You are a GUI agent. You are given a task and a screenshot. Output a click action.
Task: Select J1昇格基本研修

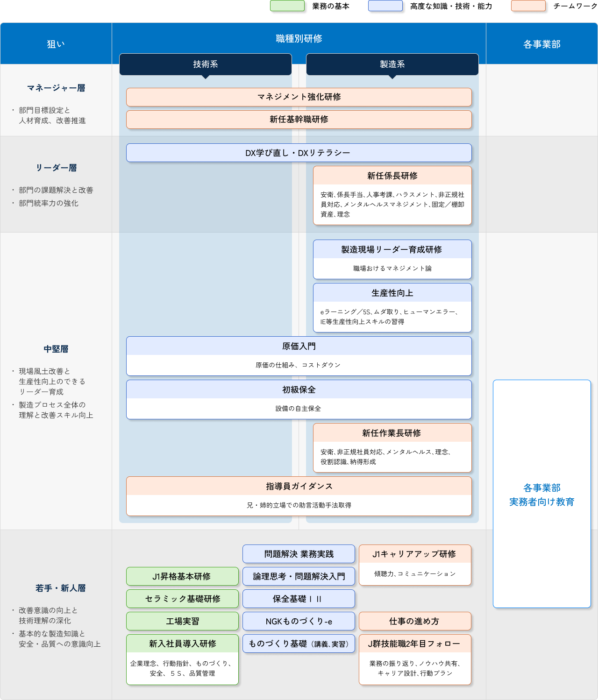pos(182,576)
